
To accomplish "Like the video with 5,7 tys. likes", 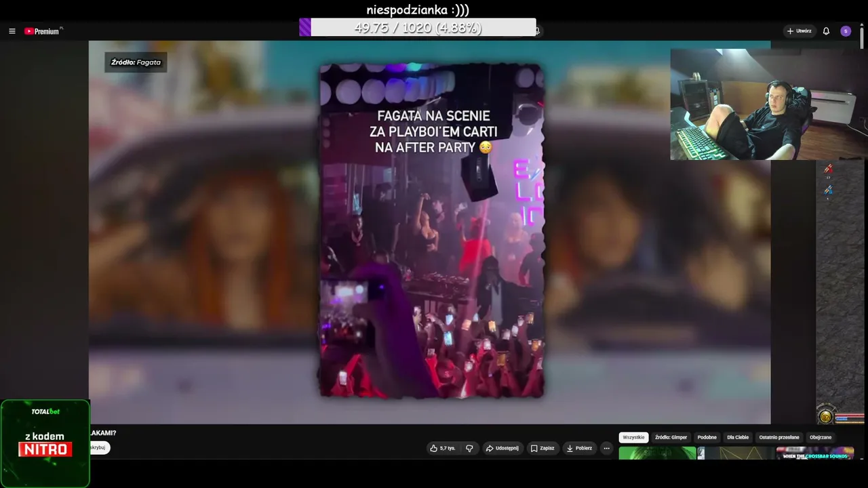I will [443, 448].
